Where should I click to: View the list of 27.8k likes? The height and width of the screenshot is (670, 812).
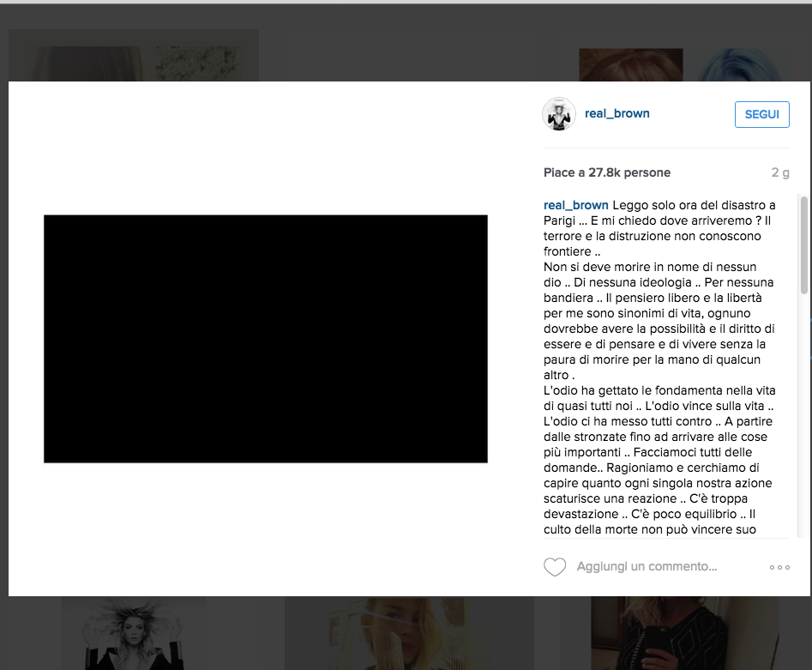click(x=606, y=172)
